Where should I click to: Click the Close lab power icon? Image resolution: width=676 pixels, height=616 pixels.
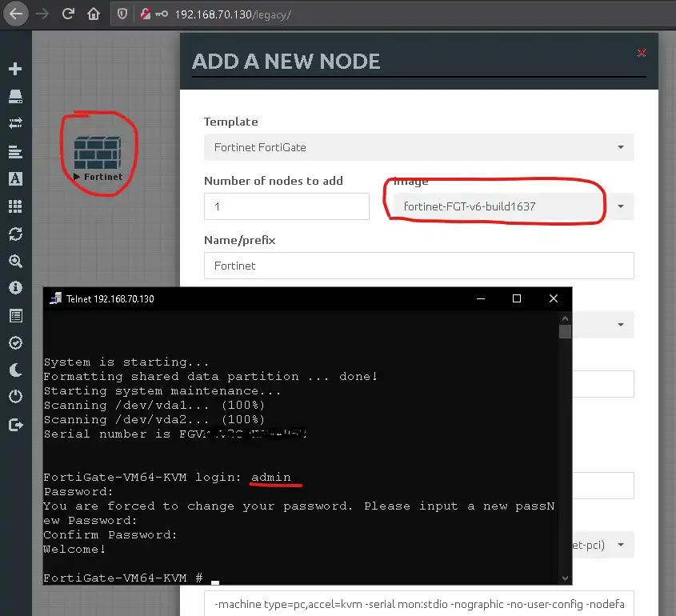click(x=15, y=396)
